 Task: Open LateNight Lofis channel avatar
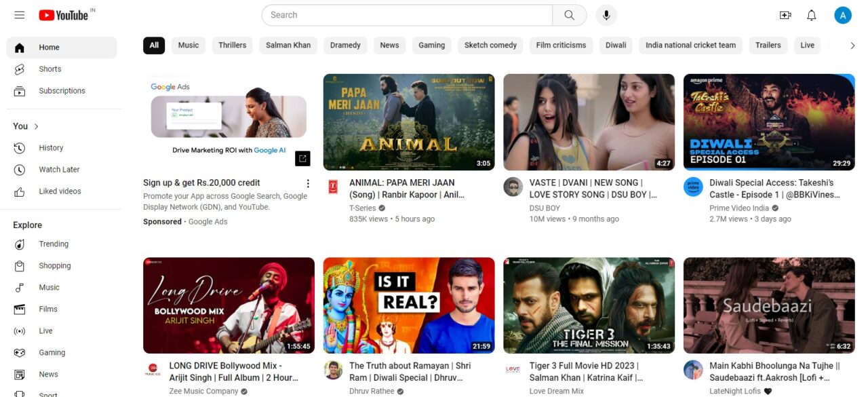click(693, 371)
